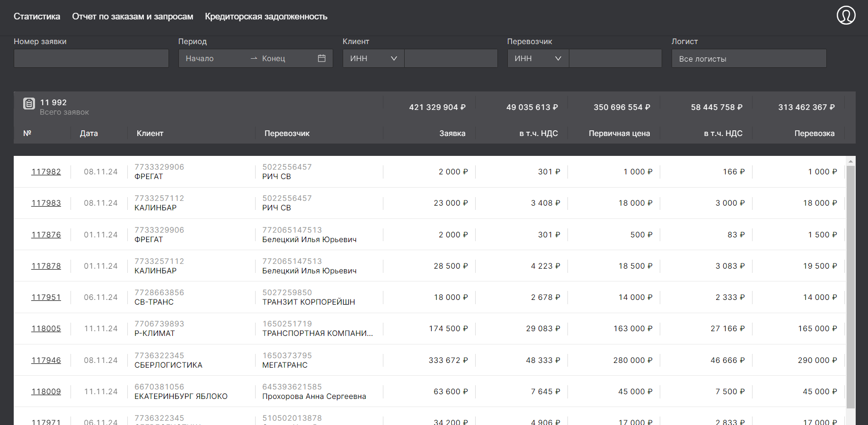Click the Первичная цена column header

[x=619, y=133]
